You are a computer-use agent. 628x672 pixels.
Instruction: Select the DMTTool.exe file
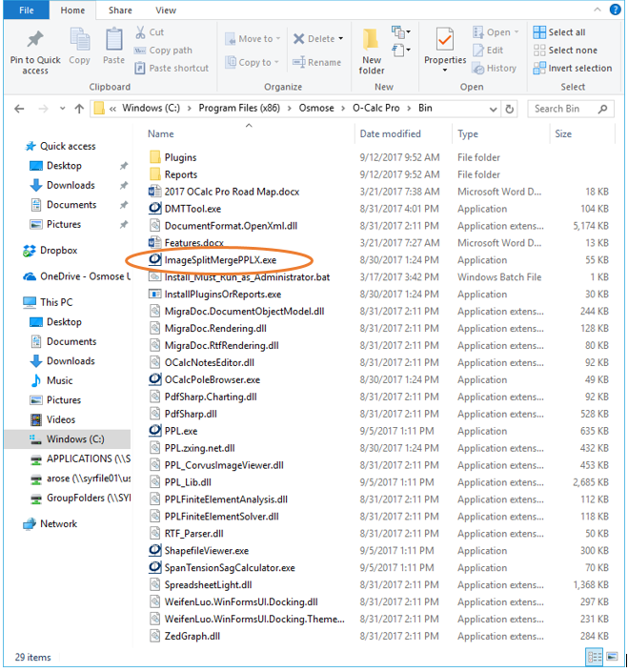pos(185,209)
